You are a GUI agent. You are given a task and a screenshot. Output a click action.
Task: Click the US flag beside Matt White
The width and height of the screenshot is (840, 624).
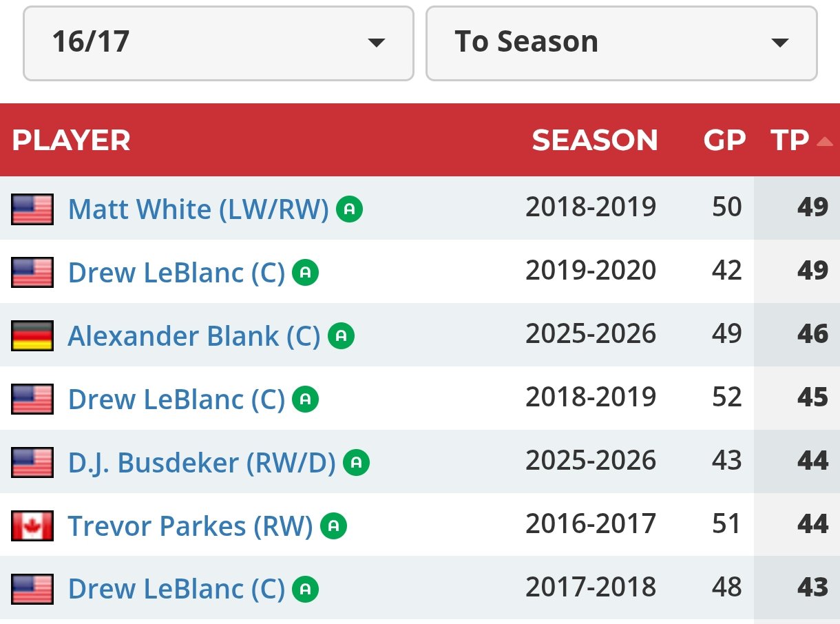(32, 209)
